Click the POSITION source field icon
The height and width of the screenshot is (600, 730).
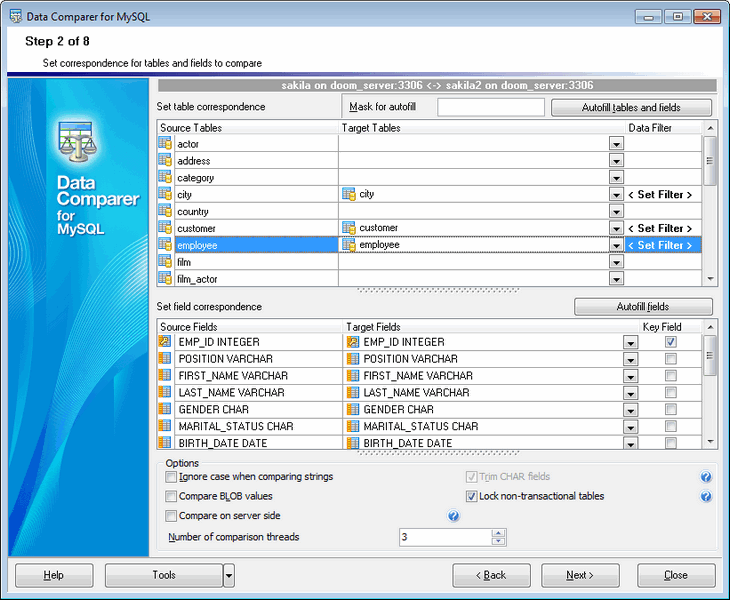pyautogui.click(x=165, y=358)
